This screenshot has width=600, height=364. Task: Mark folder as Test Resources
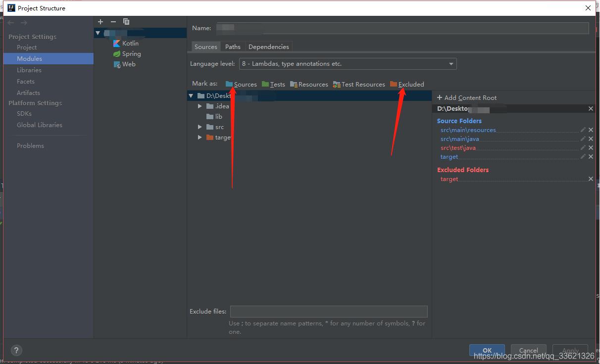[x=359, y=85]
